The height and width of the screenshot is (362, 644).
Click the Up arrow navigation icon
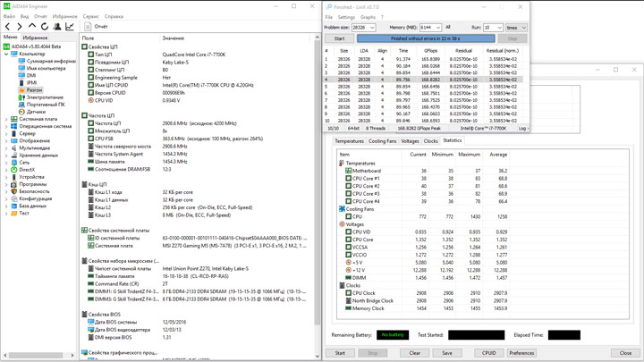tap(32, 27)
